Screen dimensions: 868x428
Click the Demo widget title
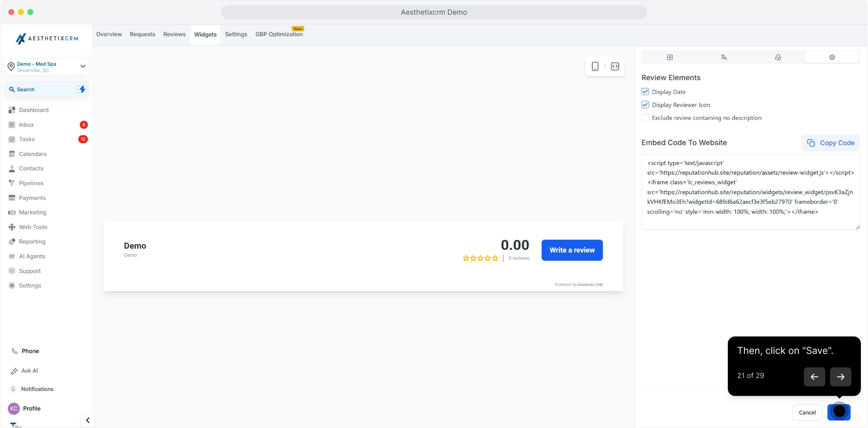(x=135, y=246)
